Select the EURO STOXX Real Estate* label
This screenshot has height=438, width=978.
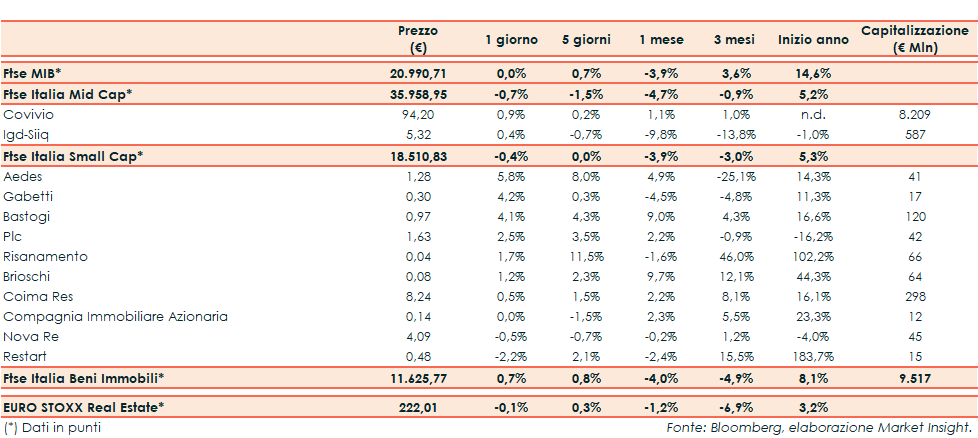[x=86, y=407]
